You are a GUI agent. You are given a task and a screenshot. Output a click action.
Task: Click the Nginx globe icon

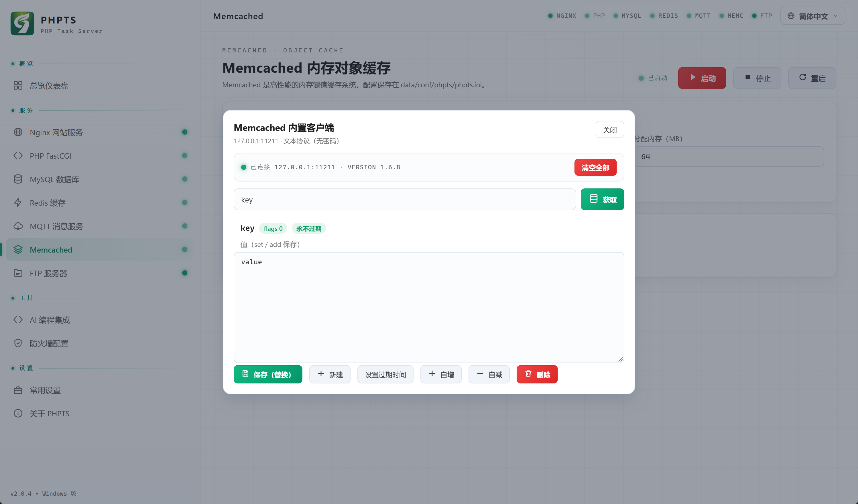[18, 132]
